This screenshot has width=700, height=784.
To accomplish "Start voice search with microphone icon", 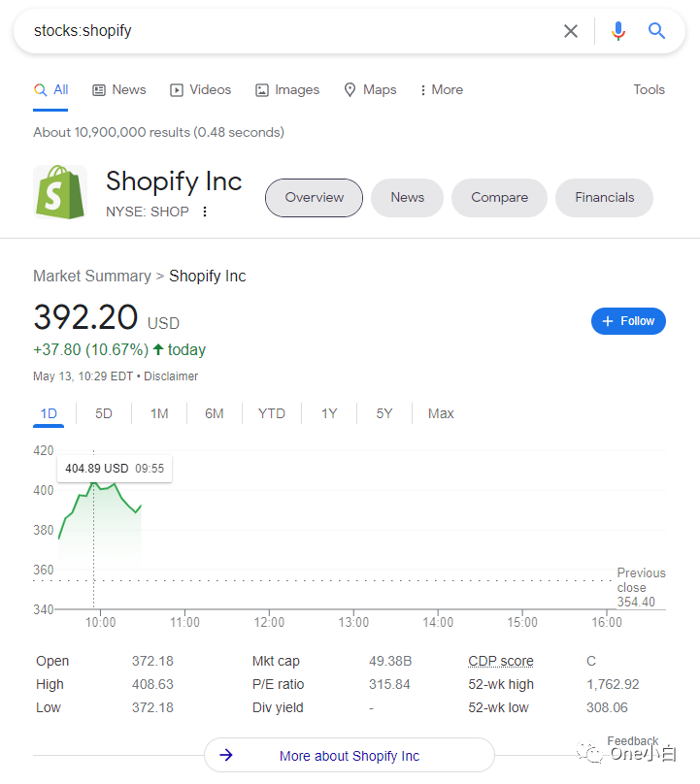I will click(617, 31).
